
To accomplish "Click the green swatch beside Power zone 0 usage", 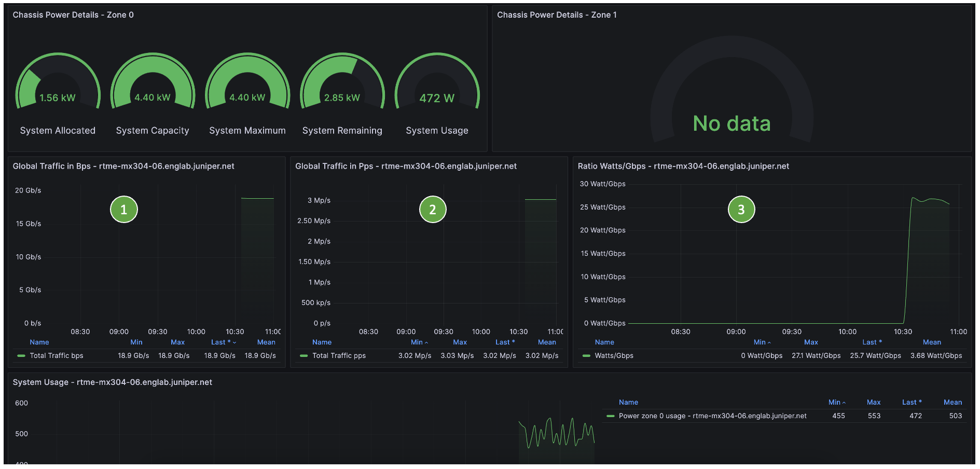I will click(x=611, y=416).
